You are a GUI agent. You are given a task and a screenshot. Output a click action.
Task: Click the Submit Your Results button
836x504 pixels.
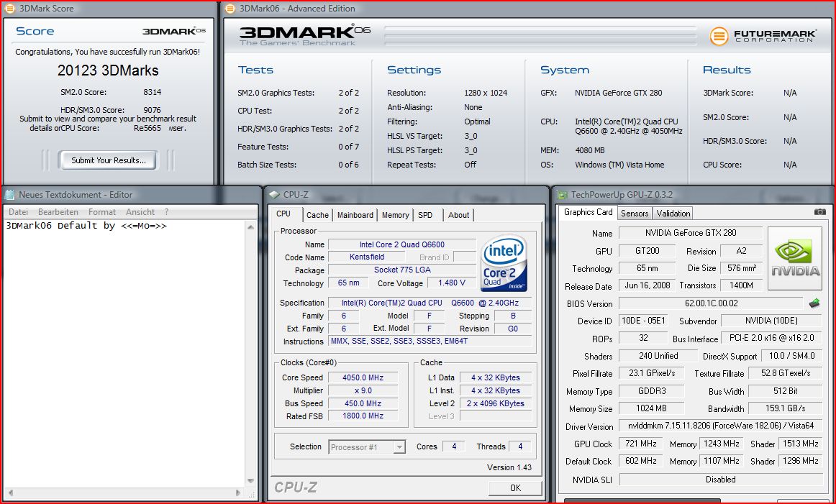click(109, 160)
